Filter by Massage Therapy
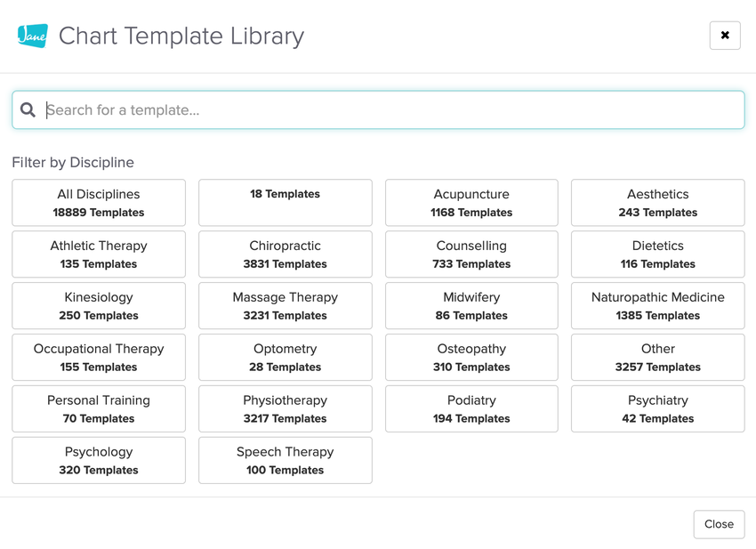Viewport: 756px width, 549px height. (x=285, y=306)
